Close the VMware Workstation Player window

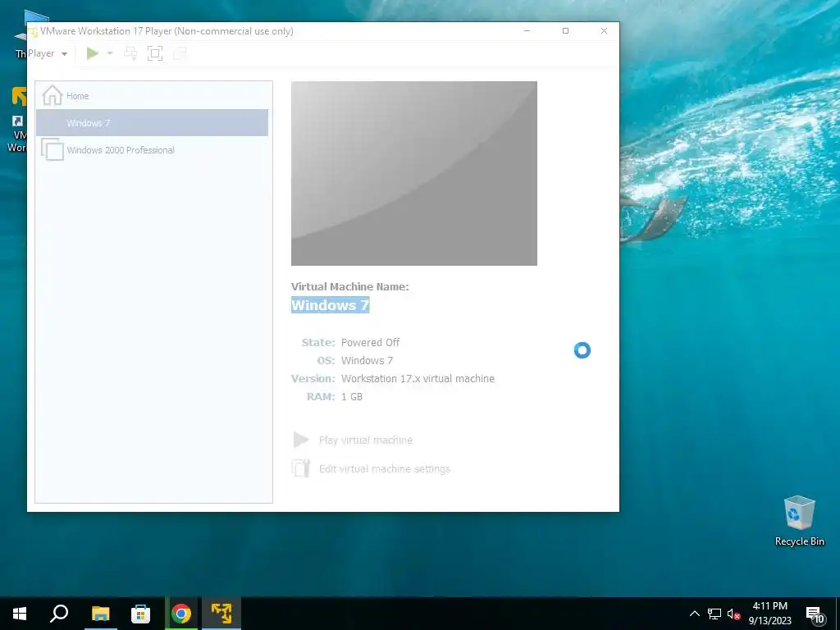coord(604,31)
